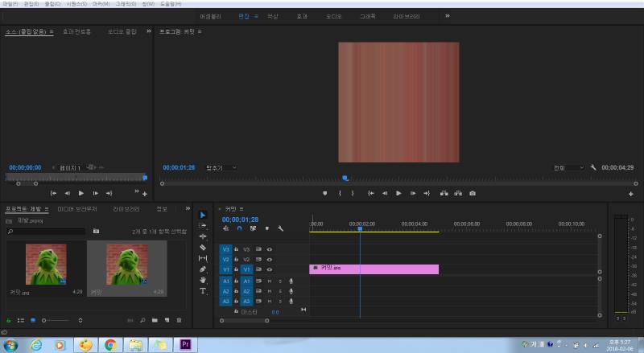The height and width of the screenshot is (353, 644).
Task: Toggle V1 track output eye
Action: (270, 269)
